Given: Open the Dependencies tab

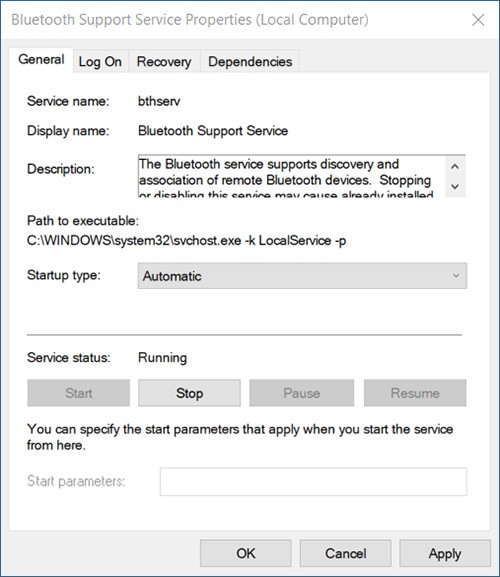Looking at the screenshot, I should (250, 61).
